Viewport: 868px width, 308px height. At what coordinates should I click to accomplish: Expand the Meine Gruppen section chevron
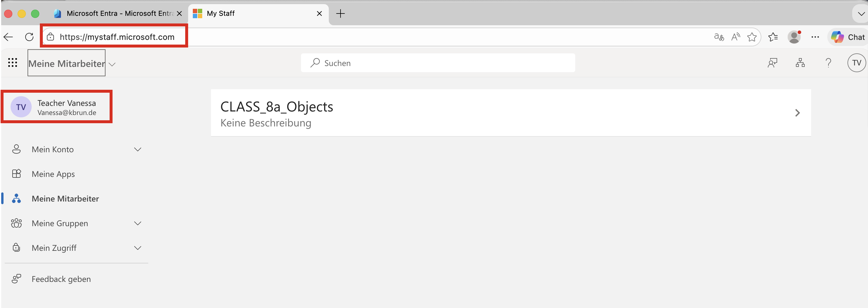137,223
